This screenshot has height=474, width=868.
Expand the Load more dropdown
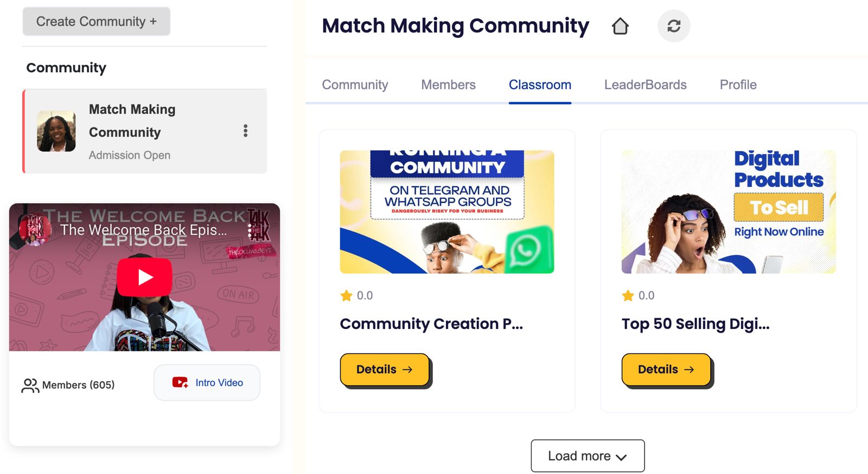coord(588,456)
